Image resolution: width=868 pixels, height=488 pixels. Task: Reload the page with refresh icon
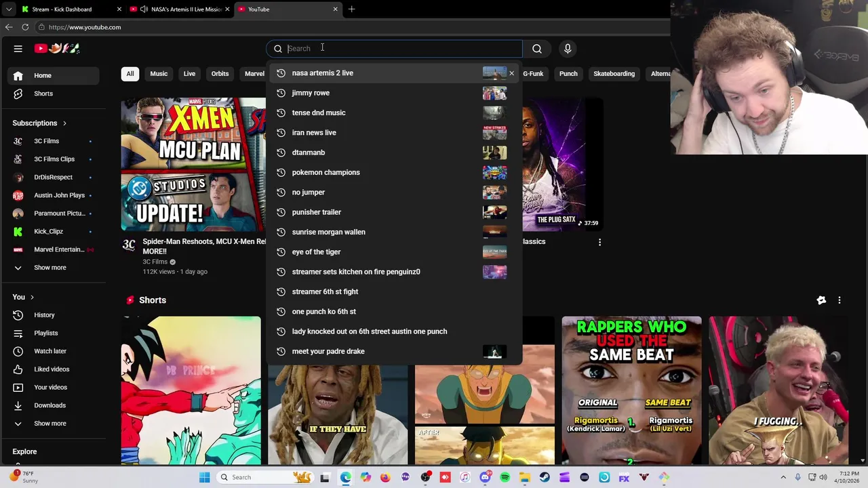point(25,27)
